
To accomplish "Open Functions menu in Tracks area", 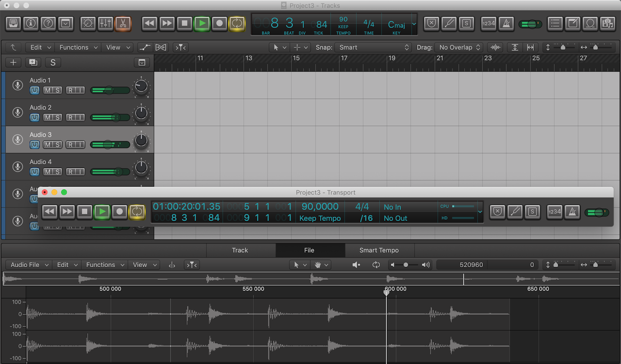I will point(78,47).
